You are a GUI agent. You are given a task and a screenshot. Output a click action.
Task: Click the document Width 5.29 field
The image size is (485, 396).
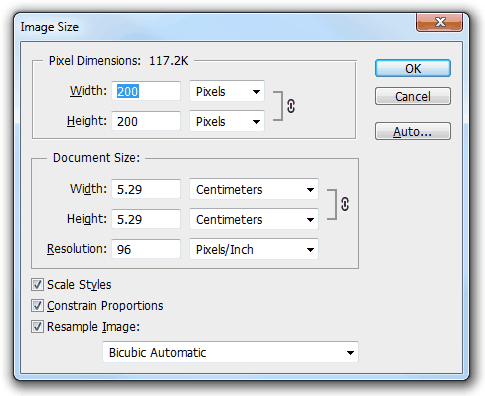click(x=146, y=189)
